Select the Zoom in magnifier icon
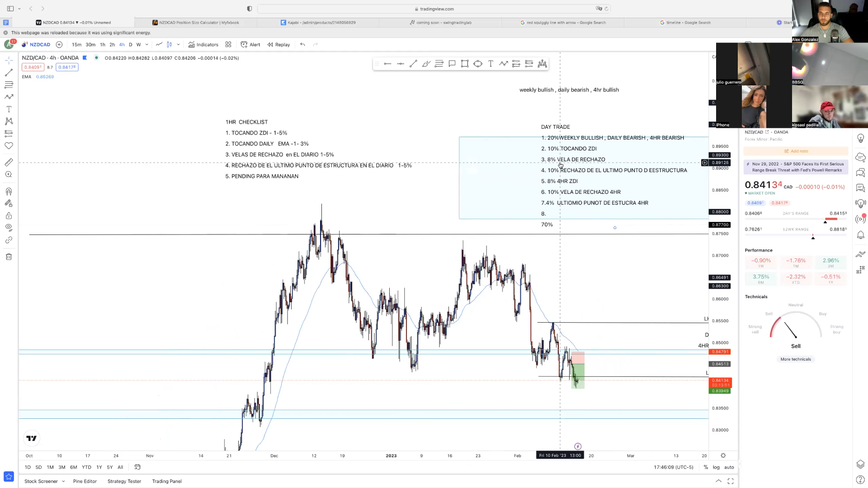The height and width of the screenshot is (488, 868). click(9, 174)
